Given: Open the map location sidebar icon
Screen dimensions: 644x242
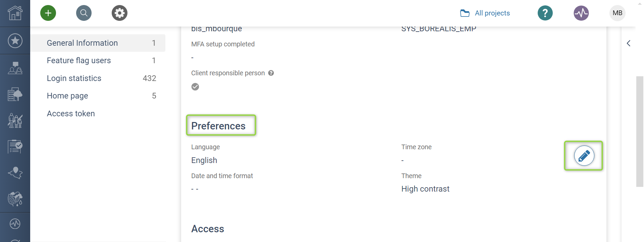Looking at the screenshot, I should coord(15,173).
